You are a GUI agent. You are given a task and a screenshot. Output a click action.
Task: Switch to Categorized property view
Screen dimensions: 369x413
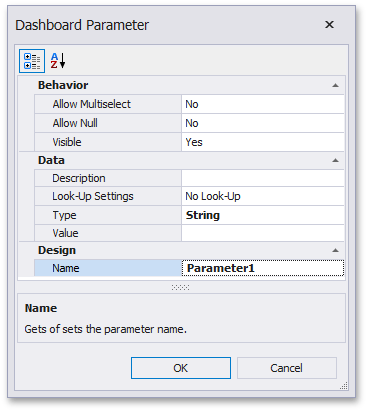pos(32,61)
